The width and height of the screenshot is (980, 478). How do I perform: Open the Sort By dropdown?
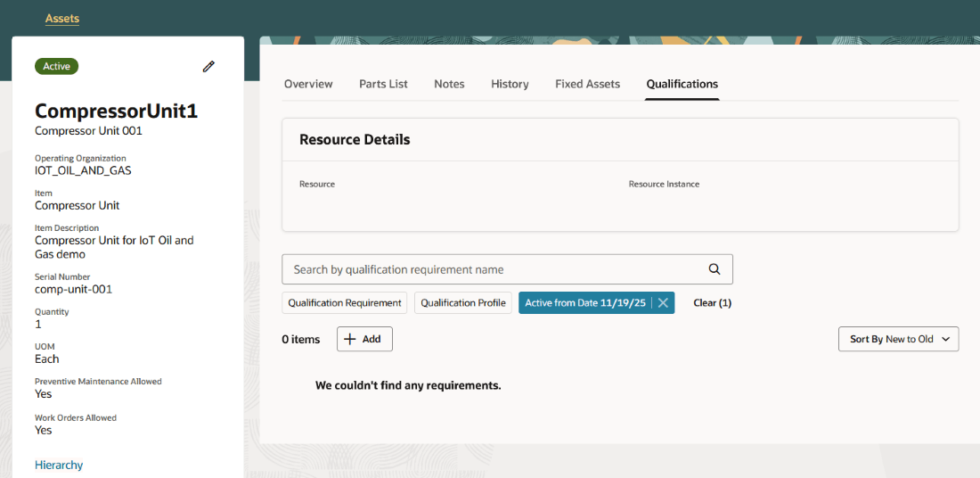(x=898, y=339)
